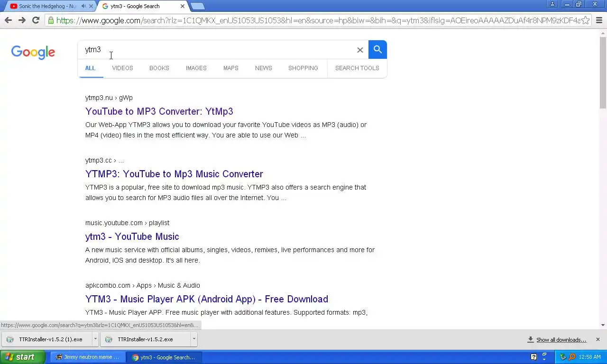Close the downloads bar
Viewport: 607px width, 364px height.
(x=598, y=339)
